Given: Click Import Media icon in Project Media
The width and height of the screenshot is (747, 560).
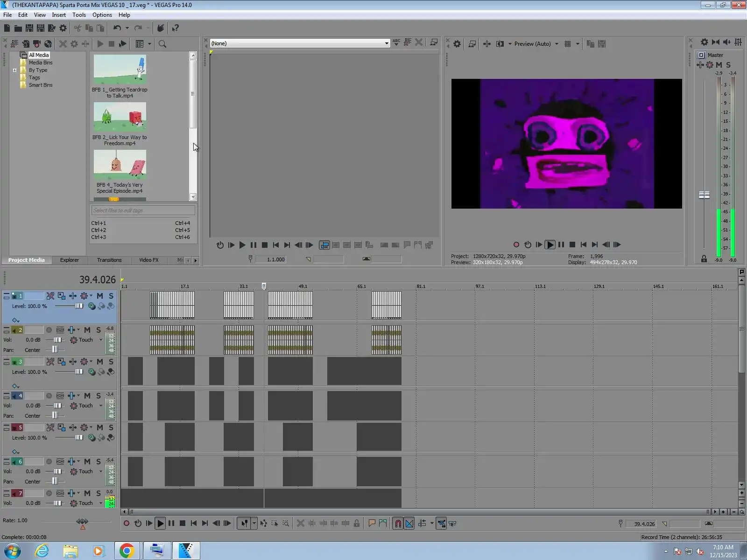Looking at the screenshot, I should (26, 44).
